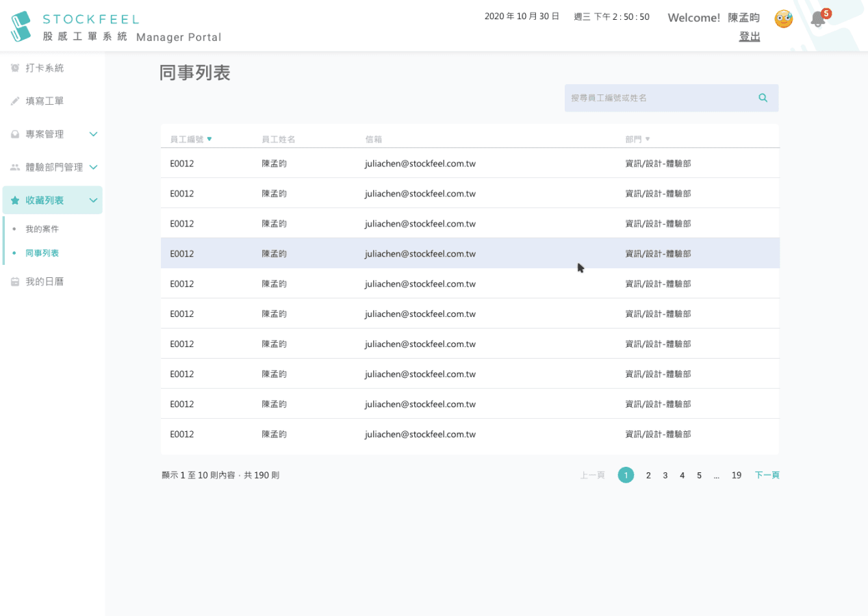
Task: Click the star icon beside 收藏列表
Action: tap(15, 201)
